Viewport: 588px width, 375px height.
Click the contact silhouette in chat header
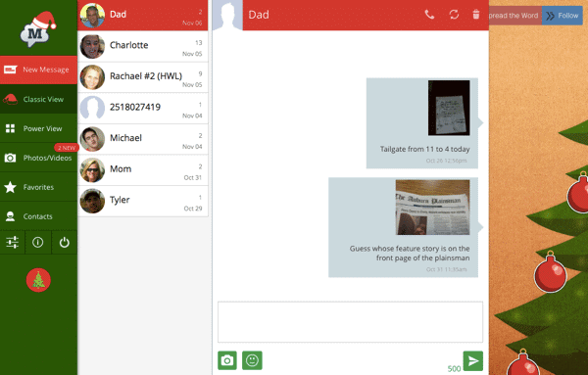227,15
